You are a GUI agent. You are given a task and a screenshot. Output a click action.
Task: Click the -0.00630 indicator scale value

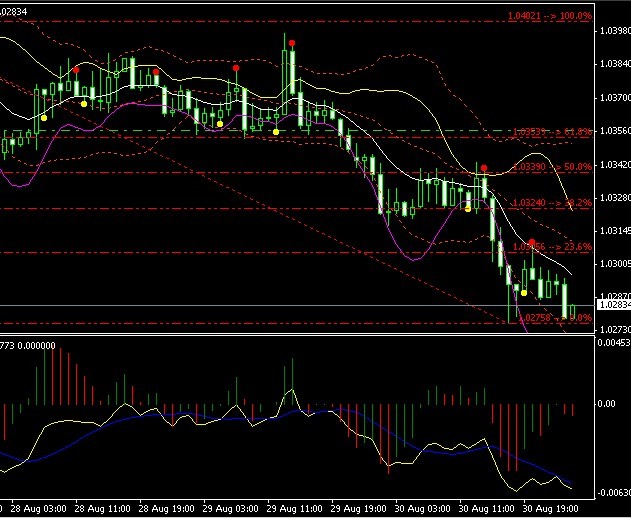[x=614, y=493]
